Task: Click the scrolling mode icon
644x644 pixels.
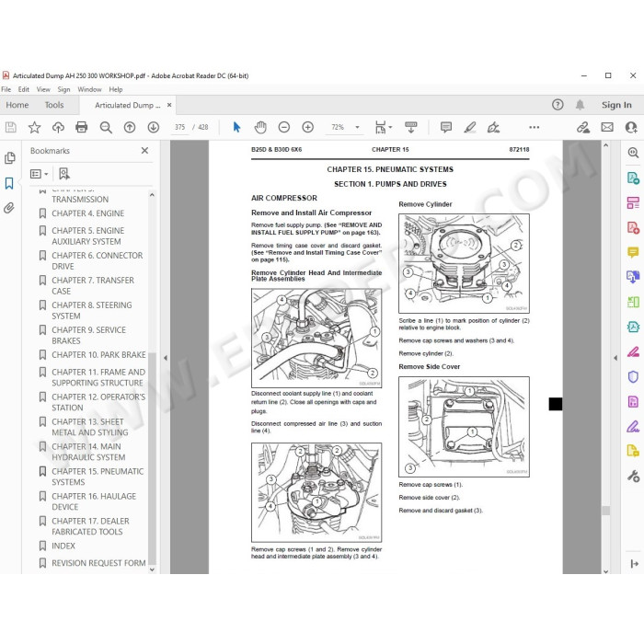Action: (411, 127)
